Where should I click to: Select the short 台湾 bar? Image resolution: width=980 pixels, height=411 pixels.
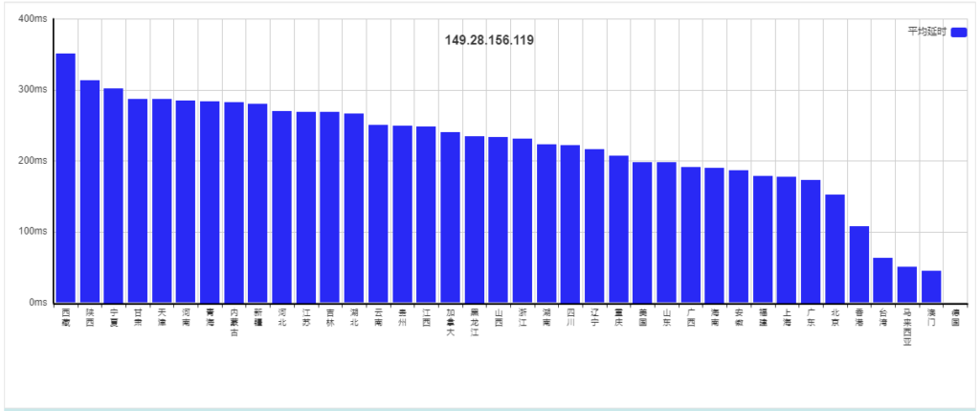[882, 281]
